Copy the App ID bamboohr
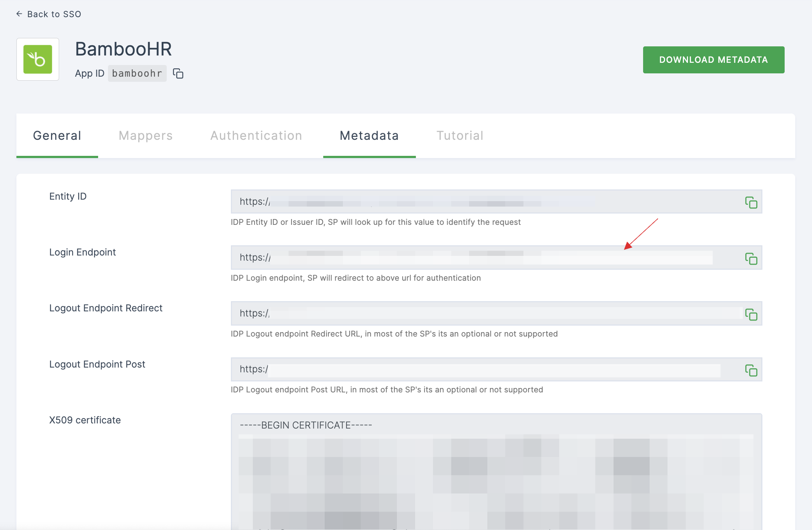812x530 pixels. [x=178, y=73]
